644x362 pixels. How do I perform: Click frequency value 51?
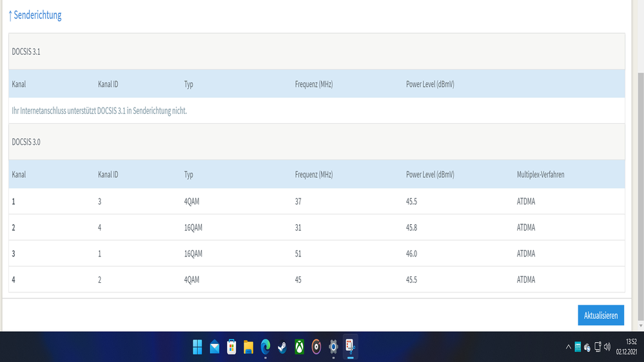tap(298, 254)
